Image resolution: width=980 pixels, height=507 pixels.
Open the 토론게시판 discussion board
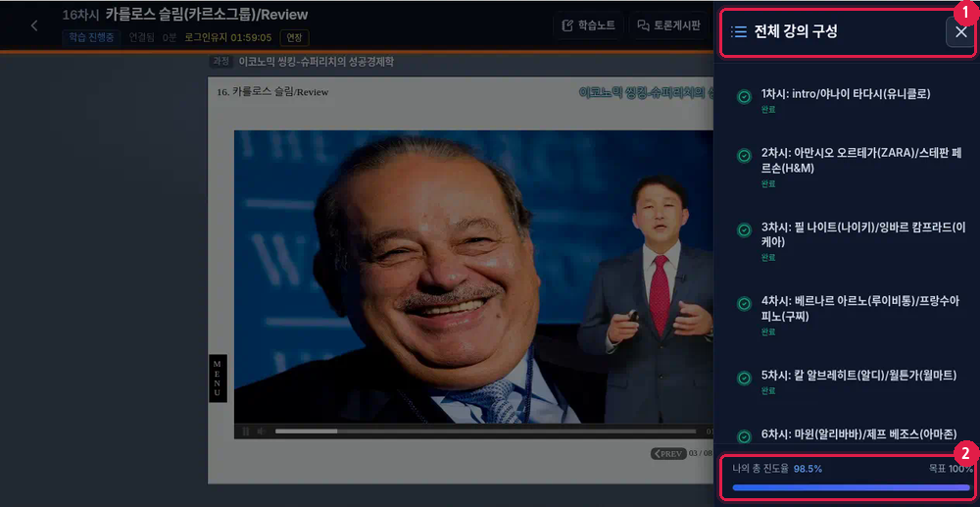click(x=668, y=25)
